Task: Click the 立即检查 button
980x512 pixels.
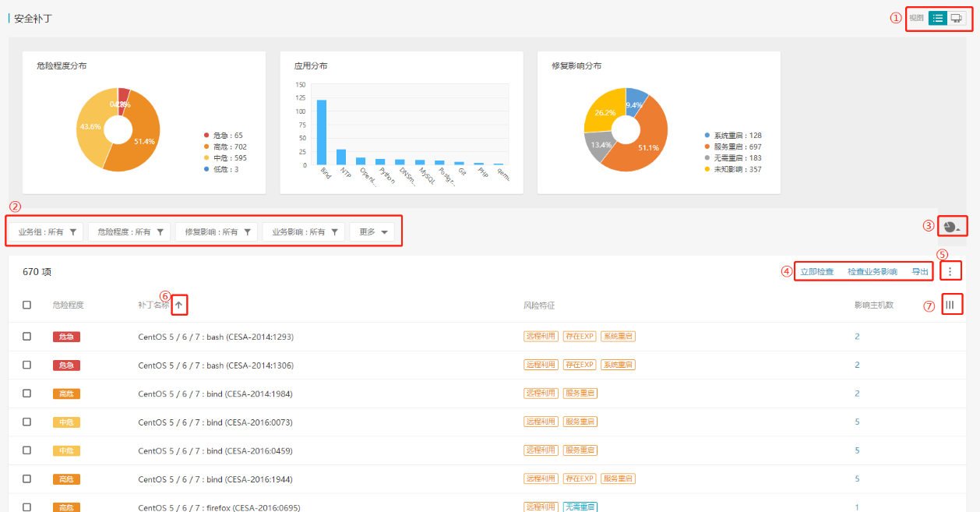Action: (x=816, y=272)
